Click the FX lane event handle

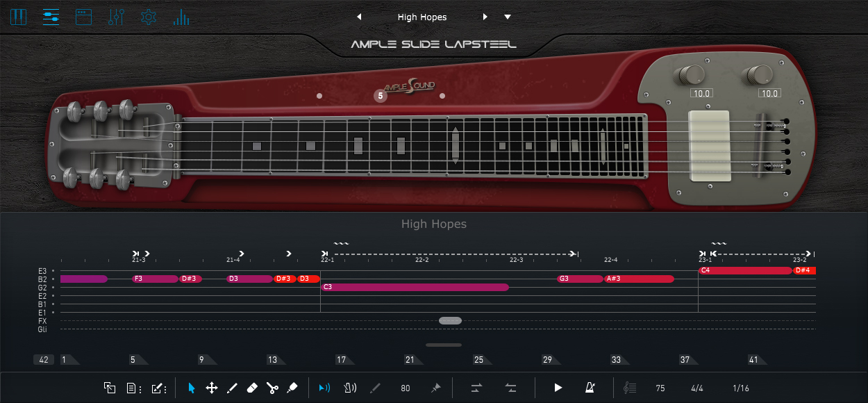[x=450, y=320]
